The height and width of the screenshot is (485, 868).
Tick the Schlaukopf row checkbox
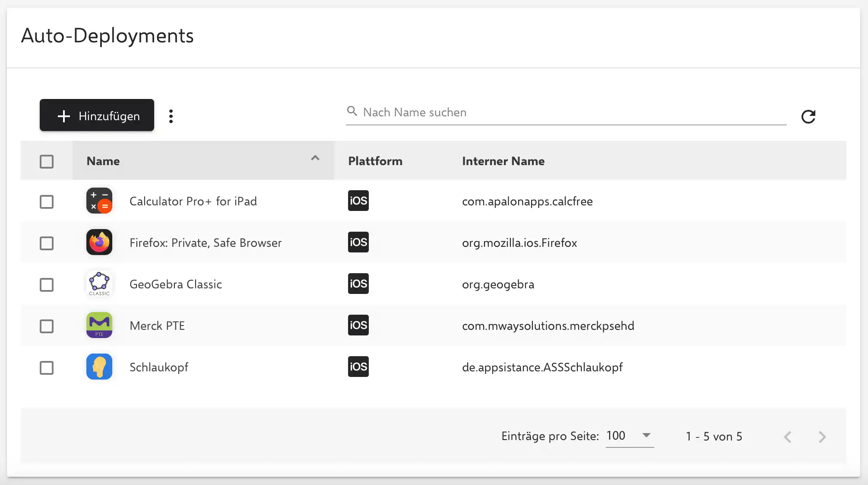(47, 368)
